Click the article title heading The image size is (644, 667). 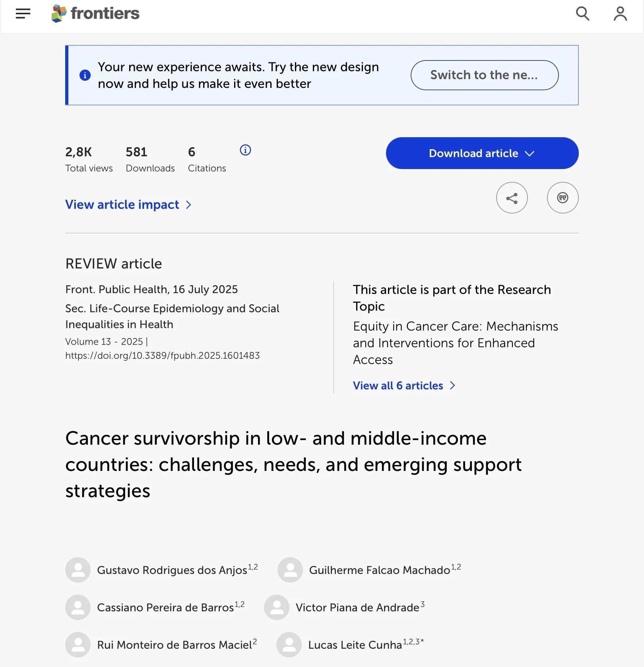click(294, 465)
